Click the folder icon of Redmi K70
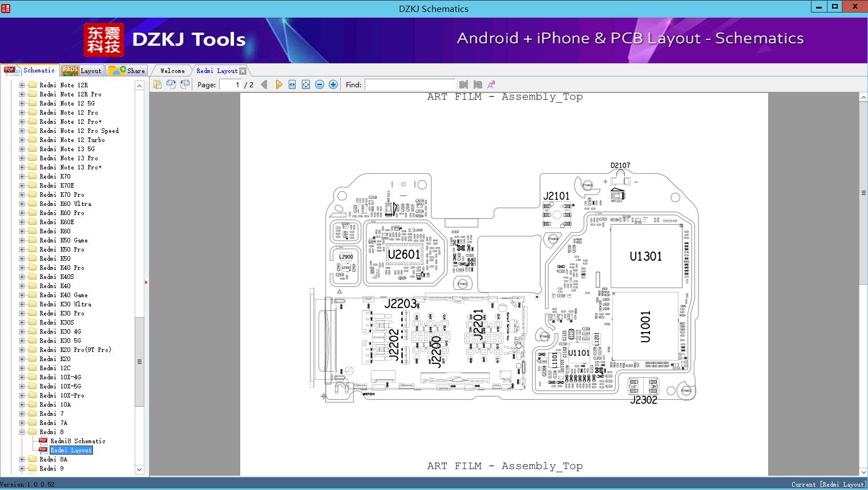This screenshot has width=868, height=490. 33,176
